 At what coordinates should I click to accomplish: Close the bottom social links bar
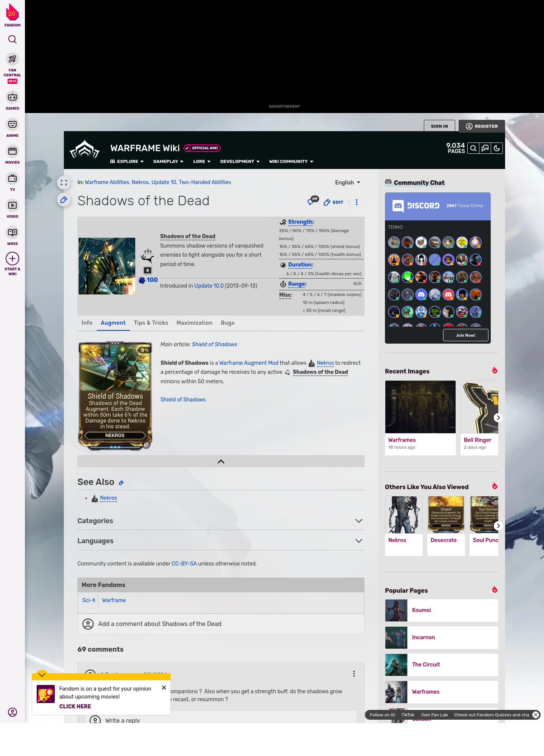(x=536, y=715)
